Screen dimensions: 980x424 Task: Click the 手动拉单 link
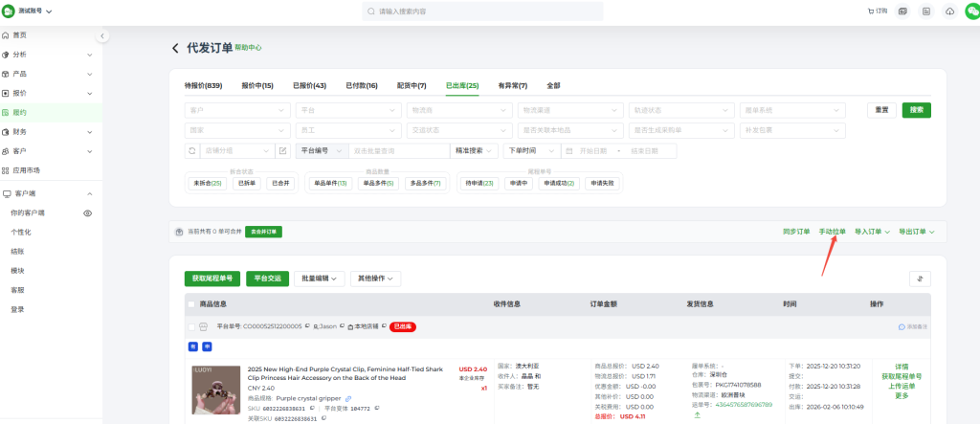pos(832,232)
